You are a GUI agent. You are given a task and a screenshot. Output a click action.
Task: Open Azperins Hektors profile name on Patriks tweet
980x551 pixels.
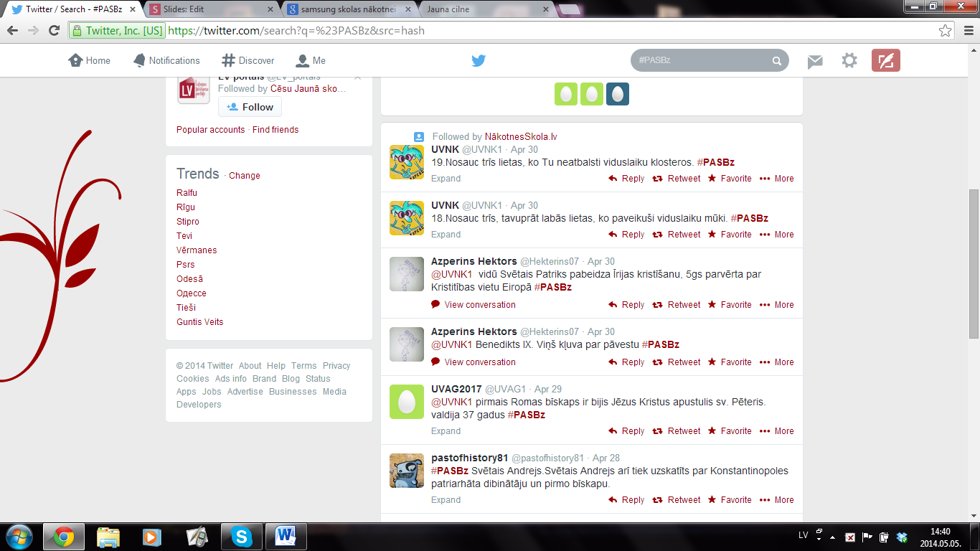click(x=474, y=261)
